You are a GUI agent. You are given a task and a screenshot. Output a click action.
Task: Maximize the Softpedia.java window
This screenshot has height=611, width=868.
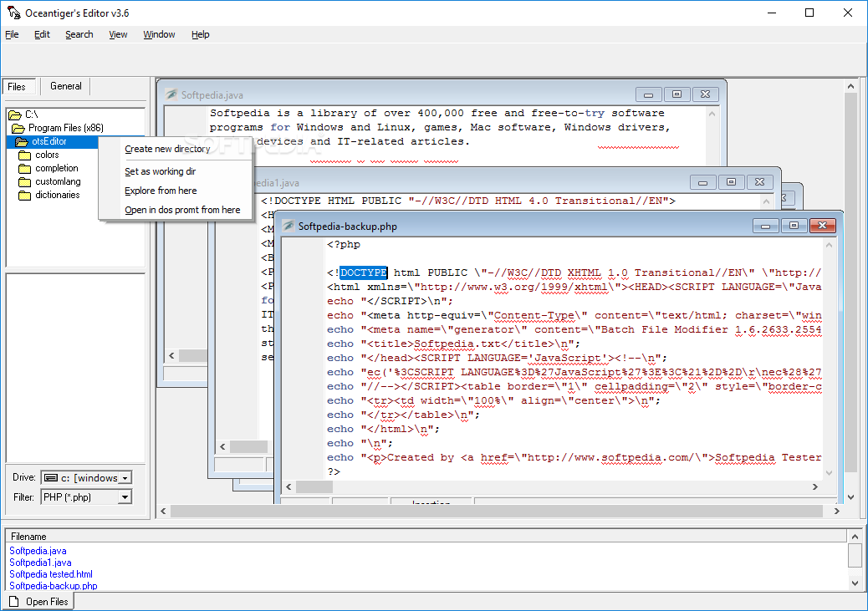coord(677,94)
